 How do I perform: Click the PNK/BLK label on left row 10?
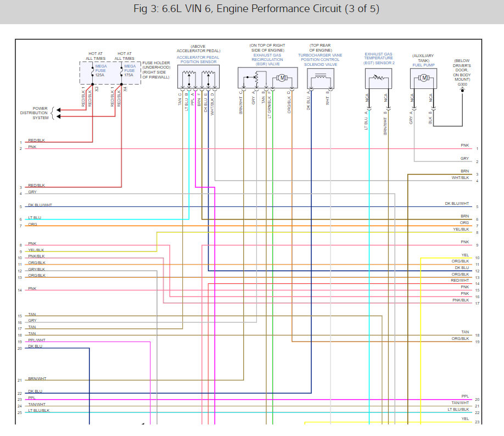pos(36,256)
